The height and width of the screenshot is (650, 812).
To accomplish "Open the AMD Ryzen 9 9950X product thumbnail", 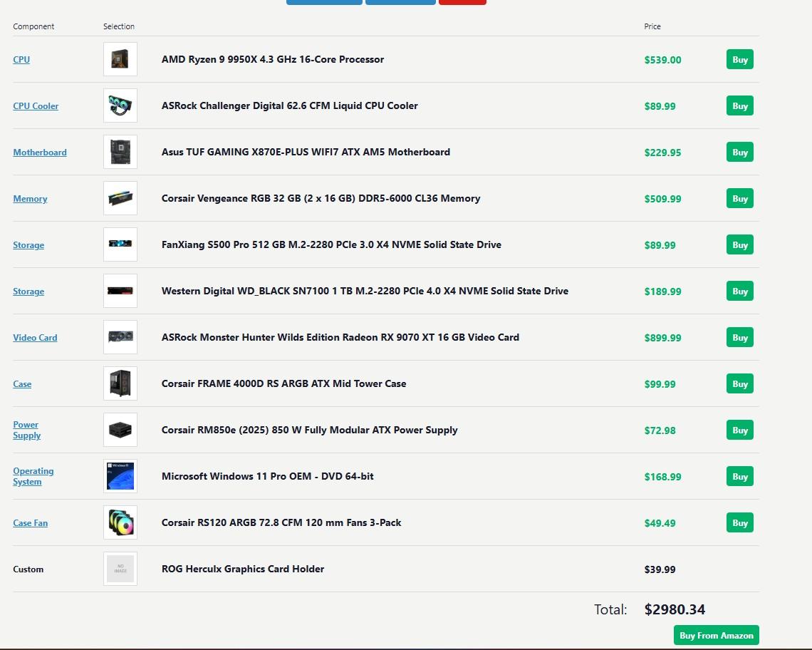I will [120, 59].
